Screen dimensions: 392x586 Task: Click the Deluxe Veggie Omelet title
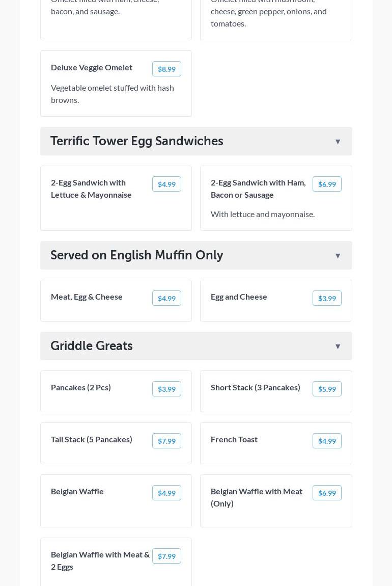click(92, 67)
